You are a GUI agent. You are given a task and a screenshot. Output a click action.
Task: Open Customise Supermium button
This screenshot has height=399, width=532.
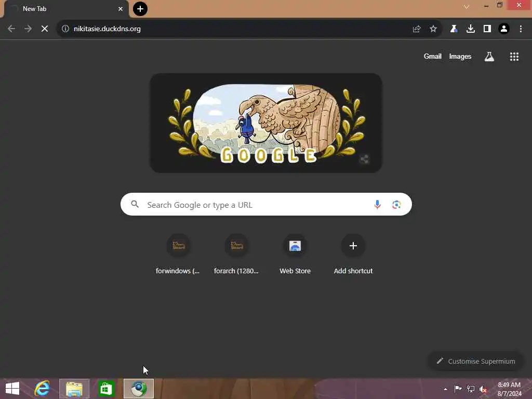click(476, 362)
